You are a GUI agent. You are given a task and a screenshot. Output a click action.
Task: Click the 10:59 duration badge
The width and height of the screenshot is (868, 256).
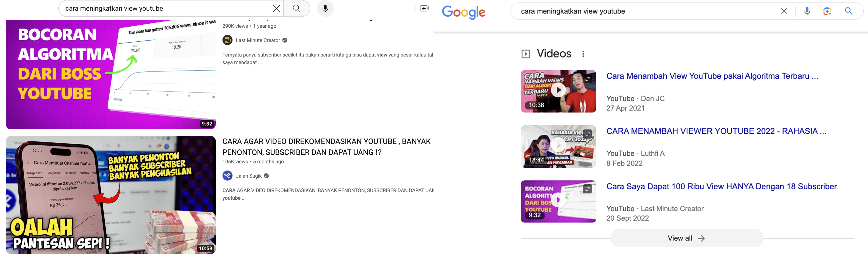[x=205, y=248]
